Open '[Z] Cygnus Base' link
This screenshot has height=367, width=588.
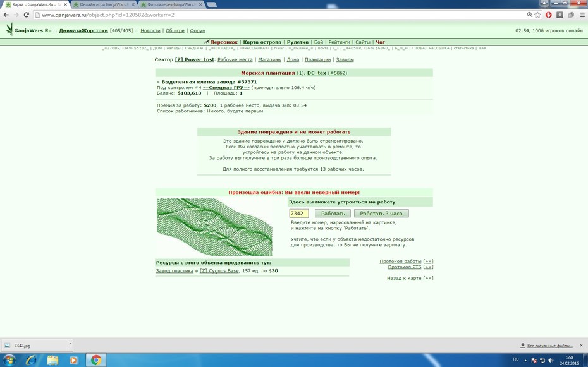tap(219, 271)
